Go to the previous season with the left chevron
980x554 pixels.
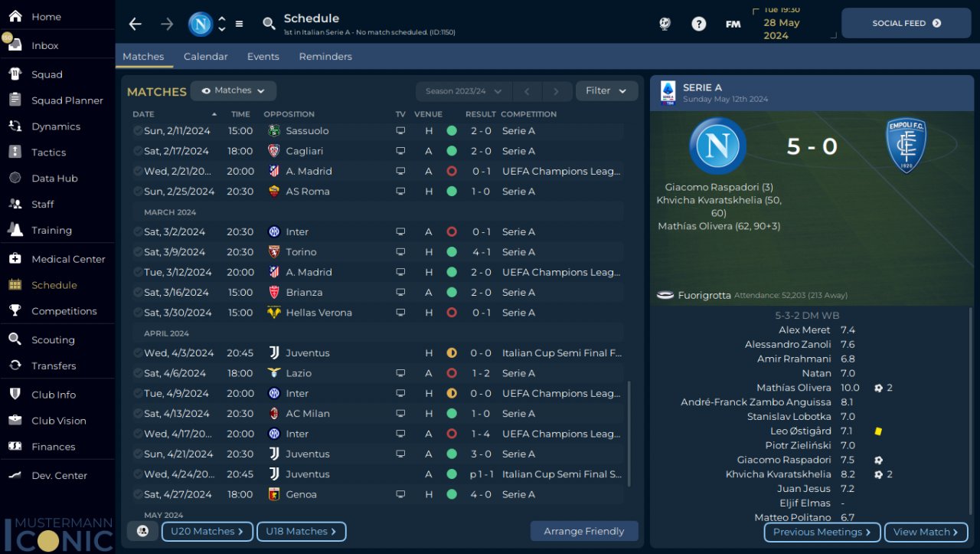point(527,91)
